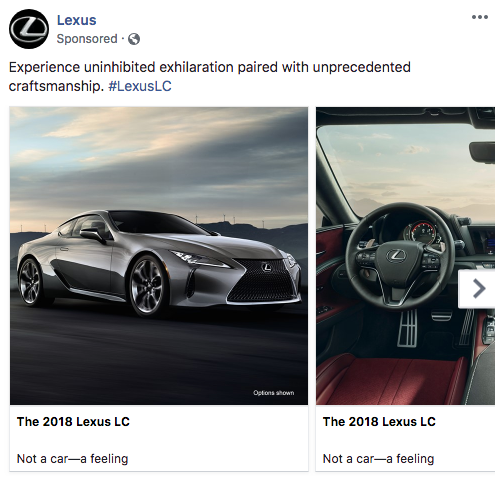
Task: Click the Lexus emblem on the steering wheel
Action: click(396, 256)
